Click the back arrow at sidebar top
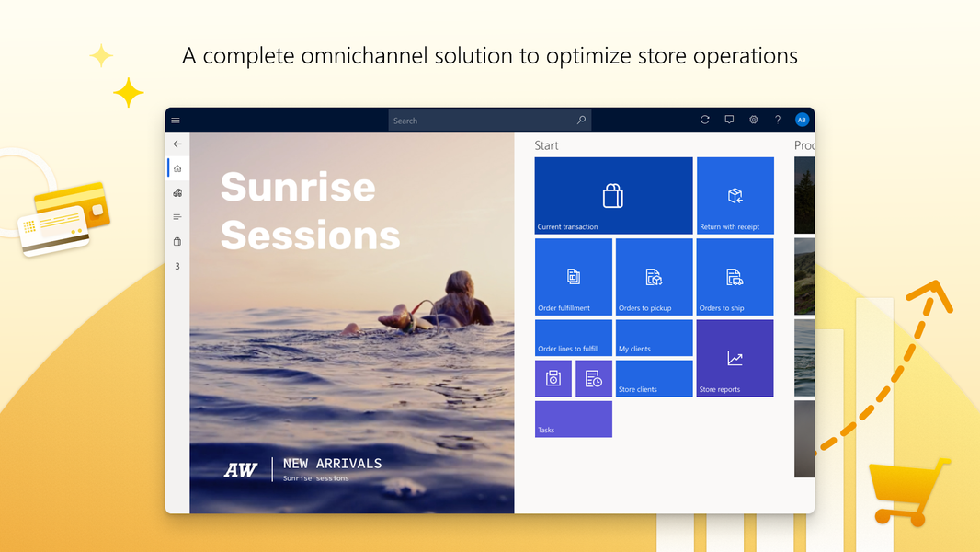980x552 pixels. [x=177, y=144]
